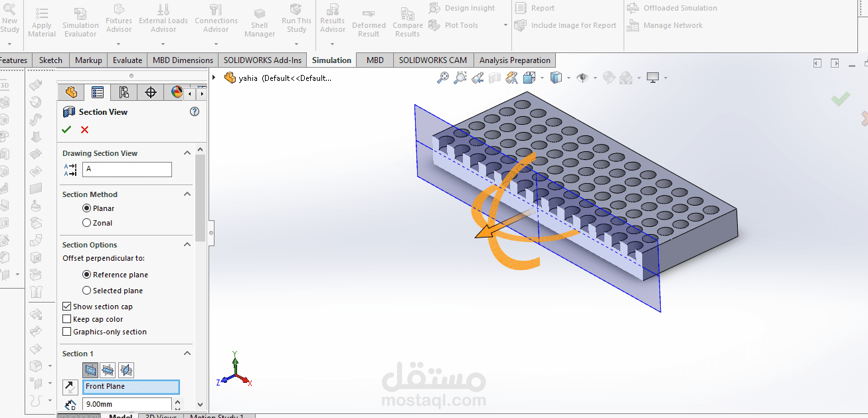Image resolution: width=868 pixels, height=418 pixels.
Task: Select the Front plane section icon
Action: tap(90, 370)
